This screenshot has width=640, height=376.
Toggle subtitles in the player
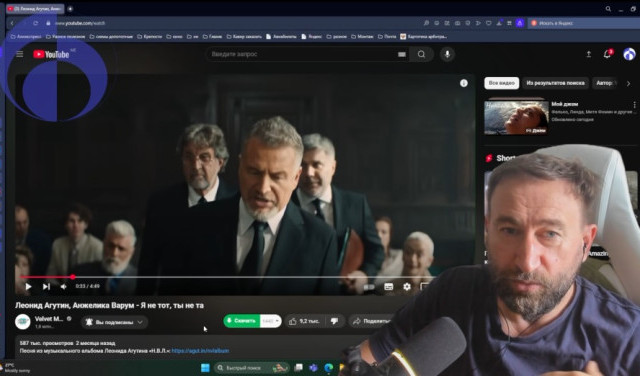tap(389, 287)
